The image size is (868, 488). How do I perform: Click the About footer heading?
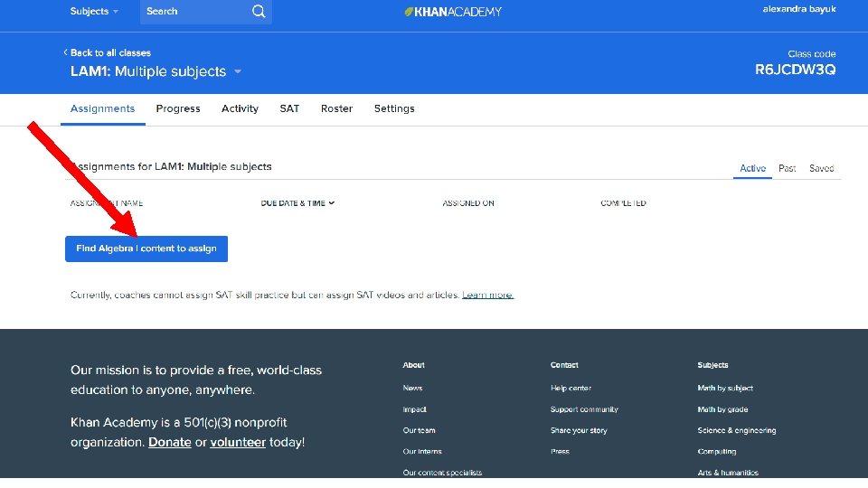click(x=413, y=365)
